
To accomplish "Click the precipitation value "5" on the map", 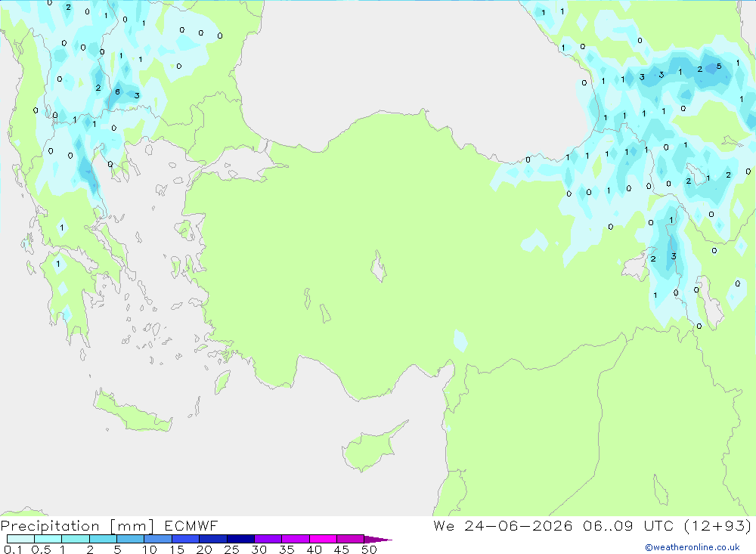I will click(719, 66).
